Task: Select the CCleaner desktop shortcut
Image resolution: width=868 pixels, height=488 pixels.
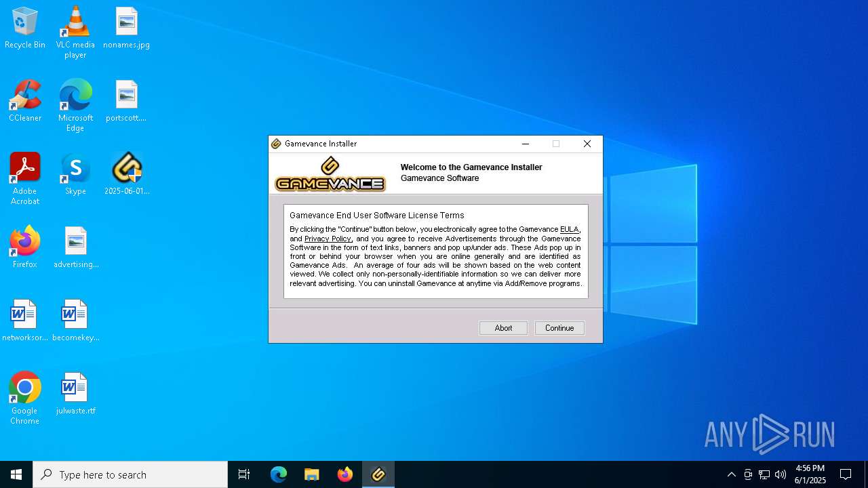Action: click(x=25, y=101)
